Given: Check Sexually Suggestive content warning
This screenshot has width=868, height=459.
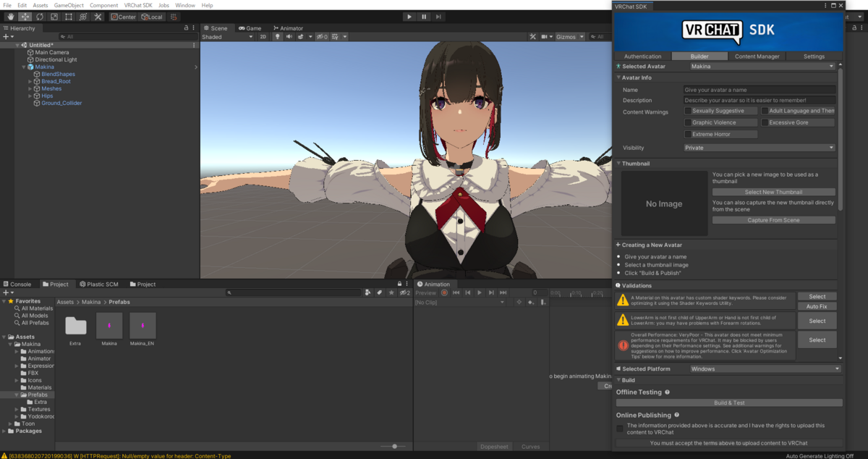Looking at the screenshot, I should coord(688,111).
